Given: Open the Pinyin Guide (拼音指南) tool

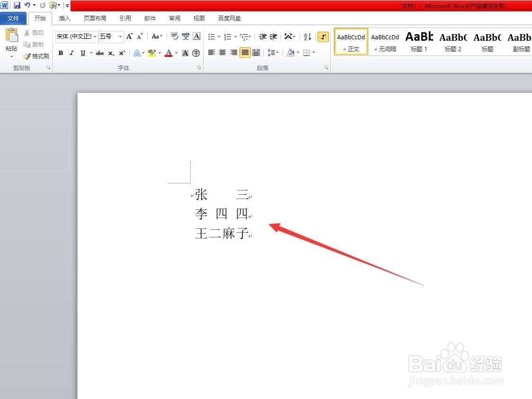Looking at the screenshot, I should point(186,36).
